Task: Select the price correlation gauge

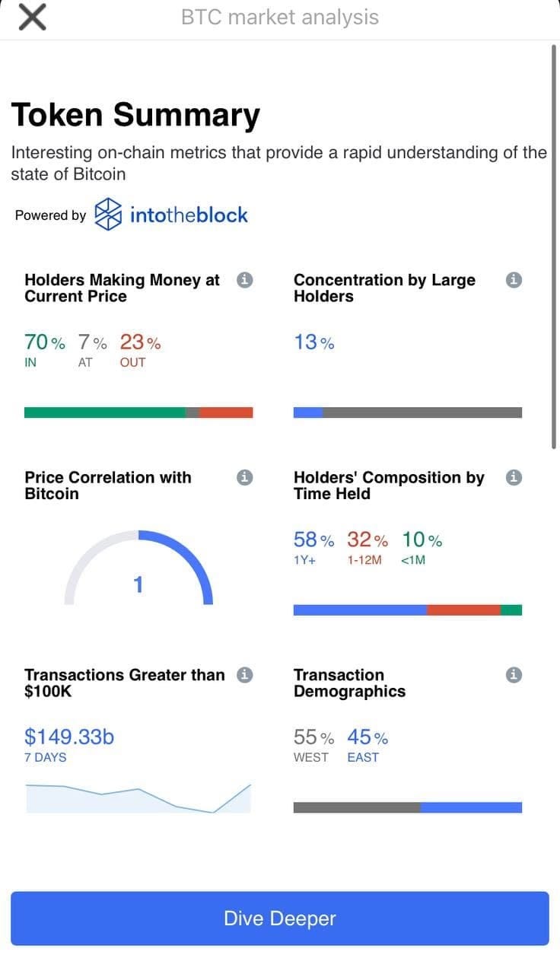Action: (x=138, y=568)
